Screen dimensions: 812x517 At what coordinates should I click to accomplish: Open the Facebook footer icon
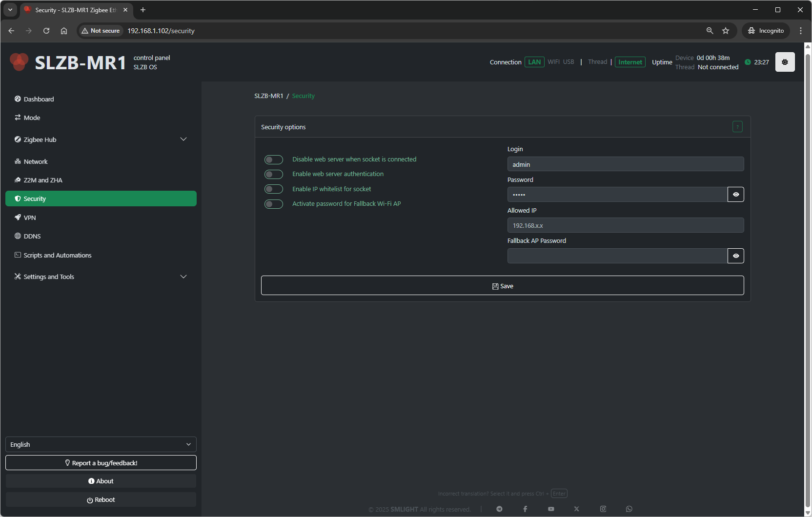coord(525,509)
